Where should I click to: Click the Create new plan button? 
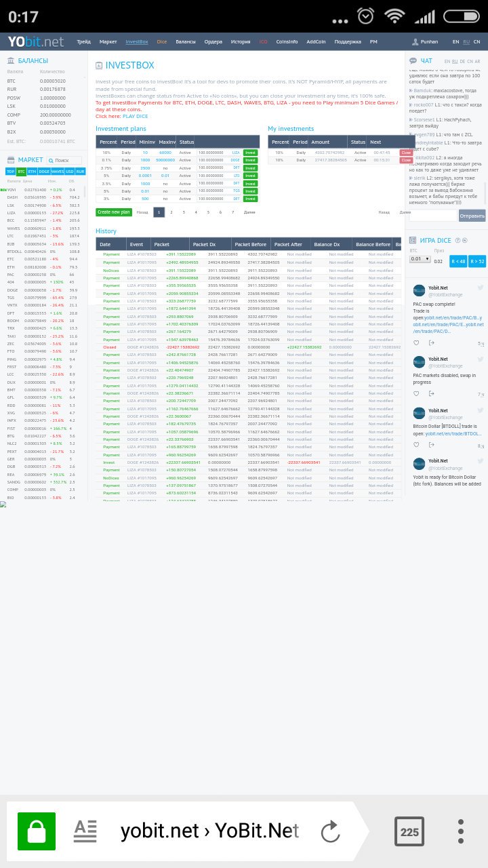point(113,212)
